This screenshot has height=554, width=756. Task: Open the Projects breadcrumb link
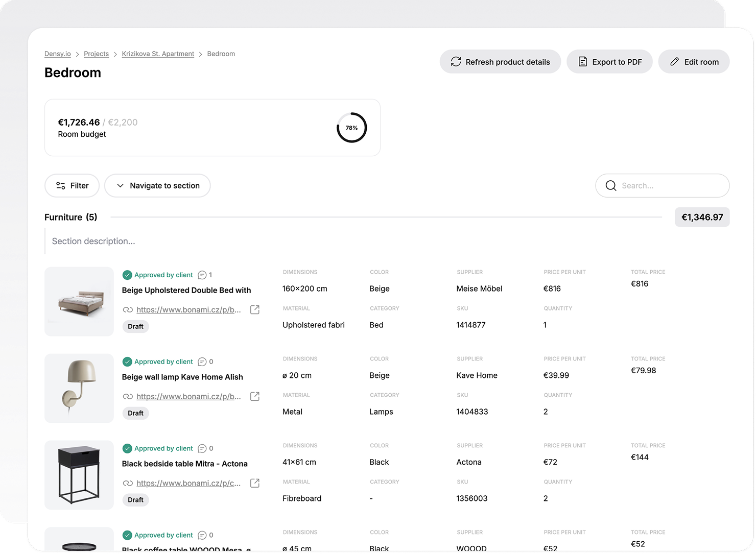pos(96,54)
